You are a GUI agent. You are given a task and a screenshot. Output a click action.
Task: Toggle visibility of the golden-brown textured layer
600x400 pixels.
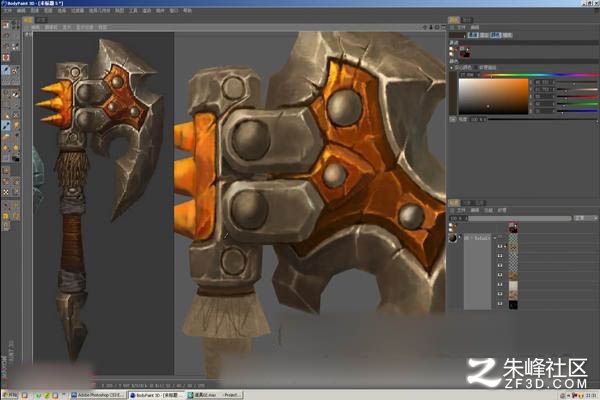pyautogui.click(x=500, y=276)
